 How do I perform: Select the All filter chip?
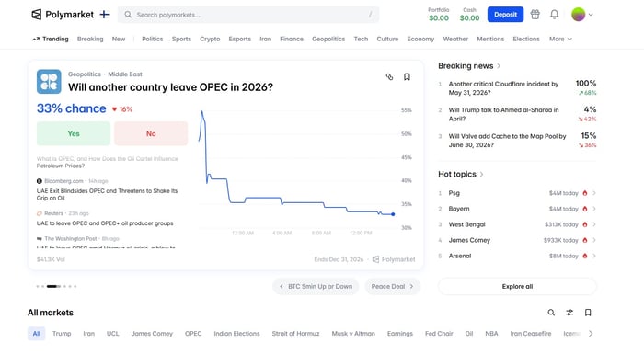pyautogui.click(x=36, y=334)
